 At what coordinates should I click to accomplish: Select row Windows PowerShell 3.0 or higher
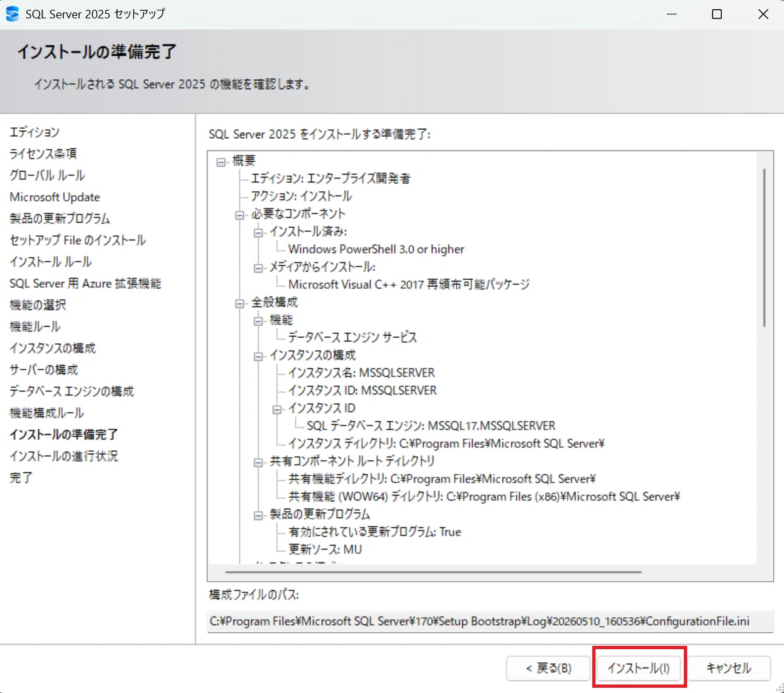(376, 249)
